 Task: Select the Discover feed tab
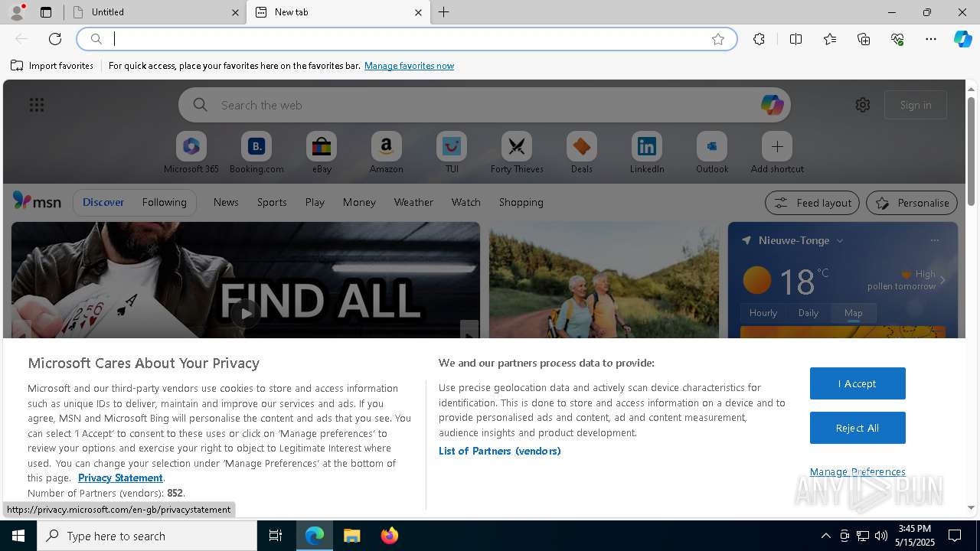(103, 202)
